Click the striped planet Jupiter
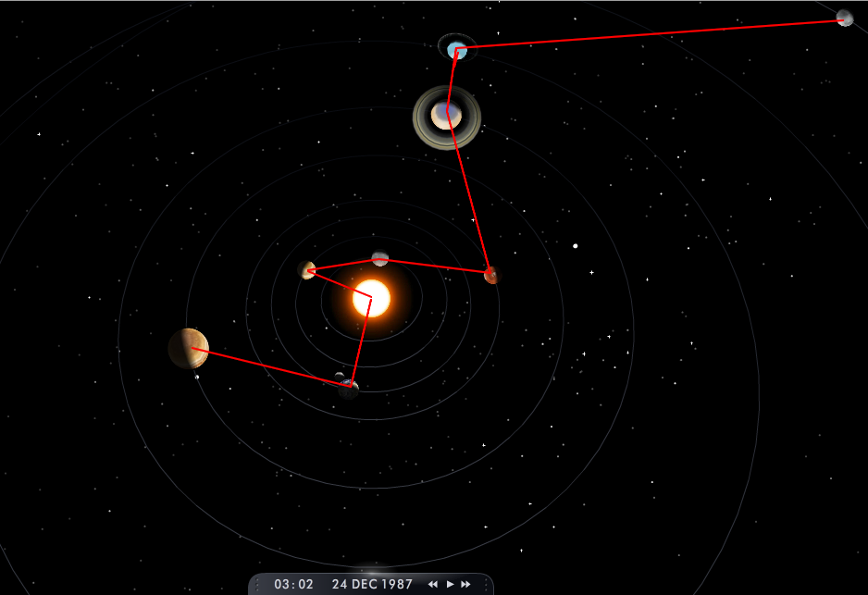868x595 pixels. pyautogui.click(x=188, y=348)
